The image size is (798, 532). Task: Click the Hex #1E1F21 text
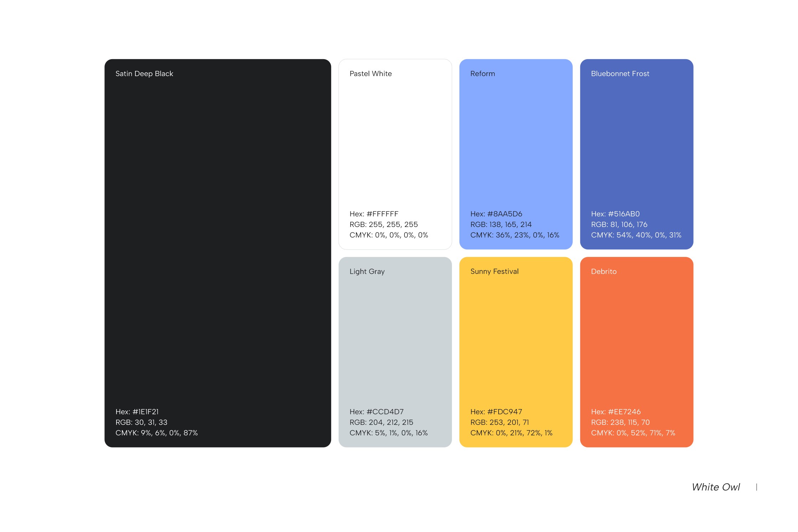pyautogui.click(x=137, y=412)
